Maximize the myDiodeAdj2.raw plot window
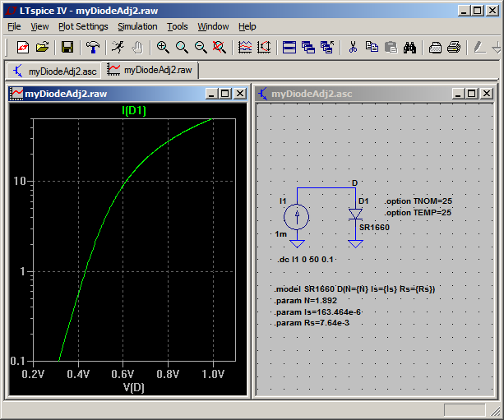The image size is (504, 420). (x=224, y=94)
